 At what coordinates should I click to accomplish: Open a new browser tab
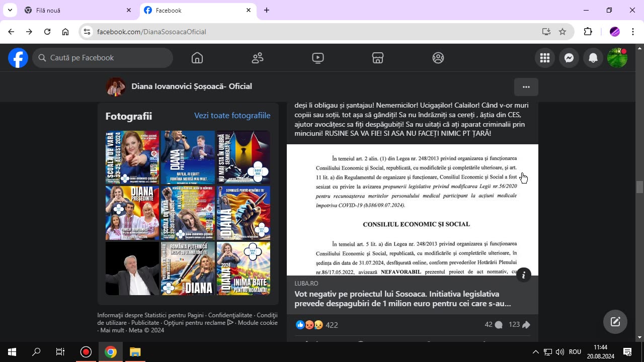coord(267,10)
